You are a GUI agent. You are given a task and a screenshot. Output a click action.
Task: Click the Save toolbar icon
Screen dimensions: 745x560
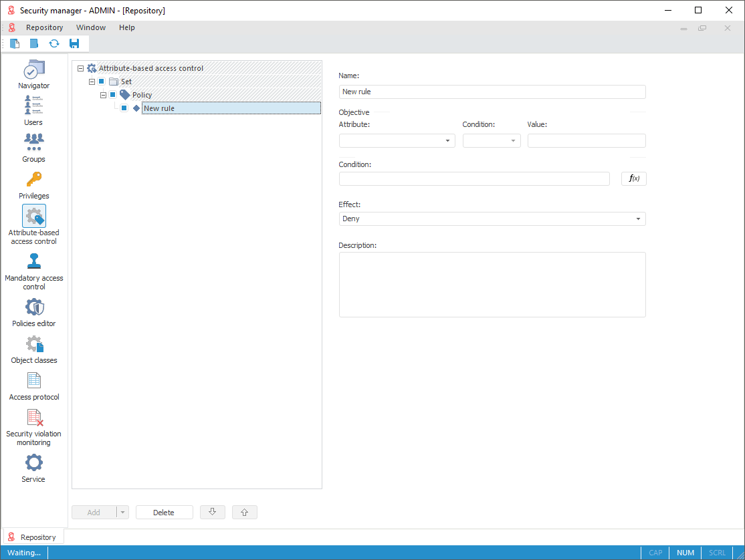(x=74, y=43)
